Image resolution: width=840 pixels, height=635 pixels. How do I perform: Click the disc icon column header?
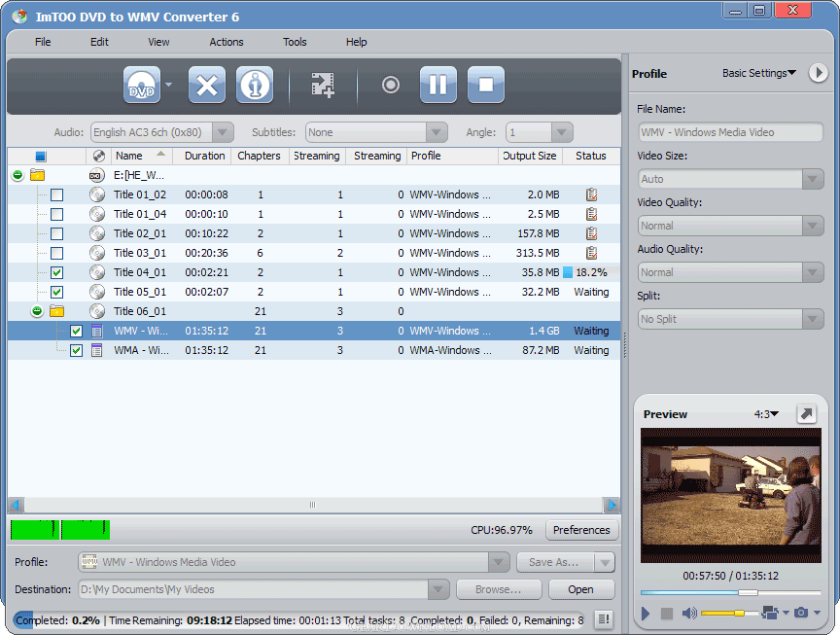pos(98,156)
